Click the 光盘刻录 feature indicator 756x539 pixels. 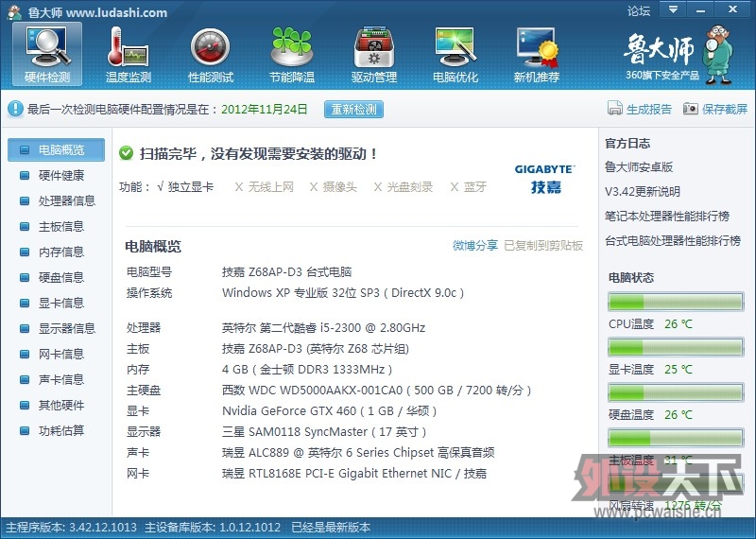coord(404,186)
